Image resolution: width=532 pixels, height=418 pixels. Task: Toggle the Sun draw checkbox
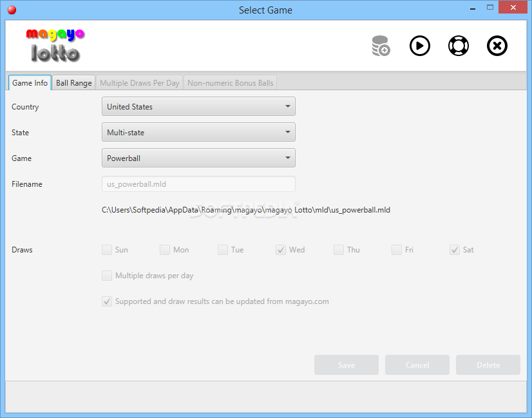click(107, 250)
